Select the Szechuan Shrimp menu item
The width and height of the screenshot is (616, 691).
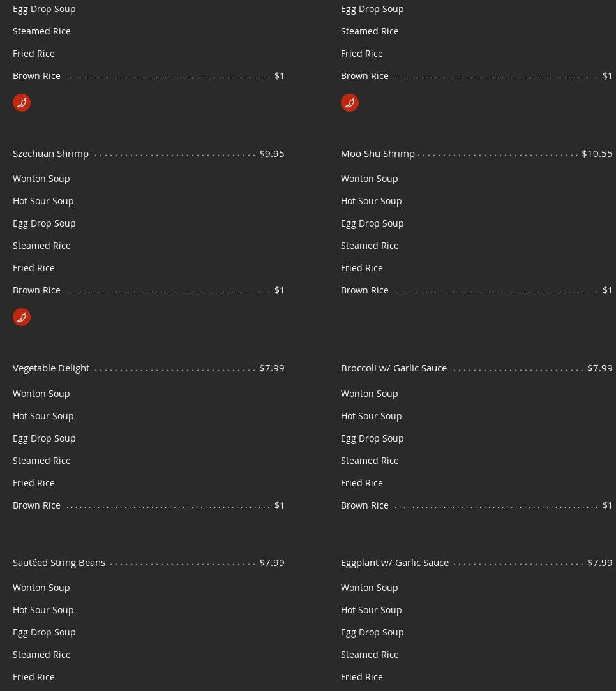[51, 154]
